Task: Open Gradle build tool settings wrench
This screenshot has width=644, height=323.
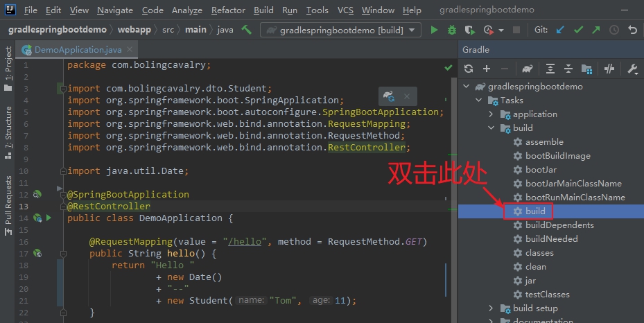Action: (x=632, y=69)
